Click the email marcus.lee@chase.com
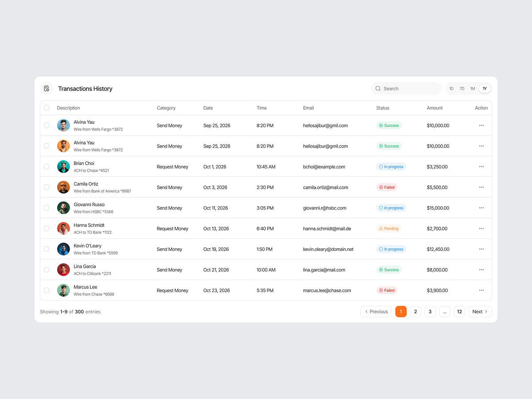This screenshot has height=399, width=532. click(327, 290)
